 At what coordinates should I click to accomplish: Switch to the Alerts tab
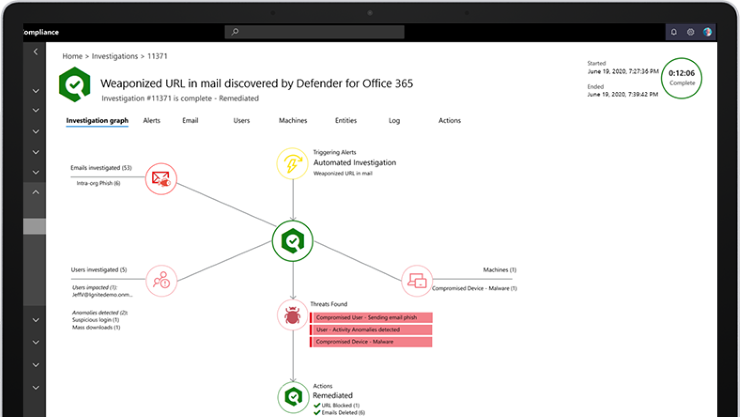coord(151,121)
